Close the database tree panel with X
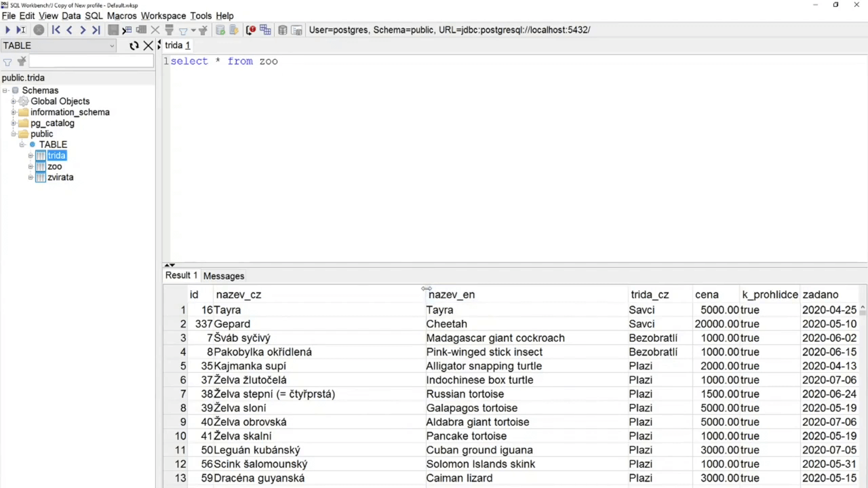 click(x=148, y=45)
